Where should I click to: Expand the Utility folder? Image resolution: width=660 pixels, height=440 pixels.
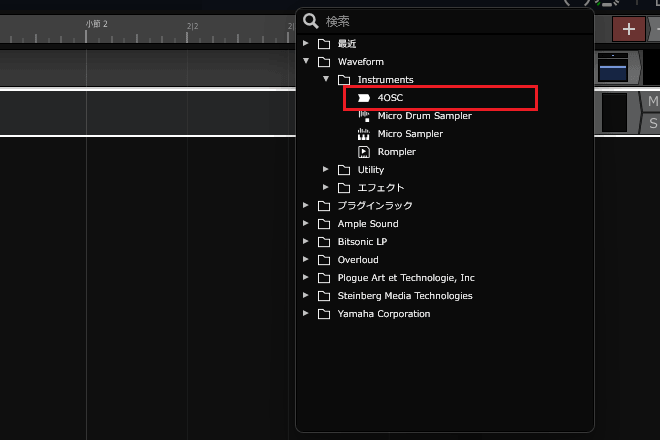(x=326, y=170)
